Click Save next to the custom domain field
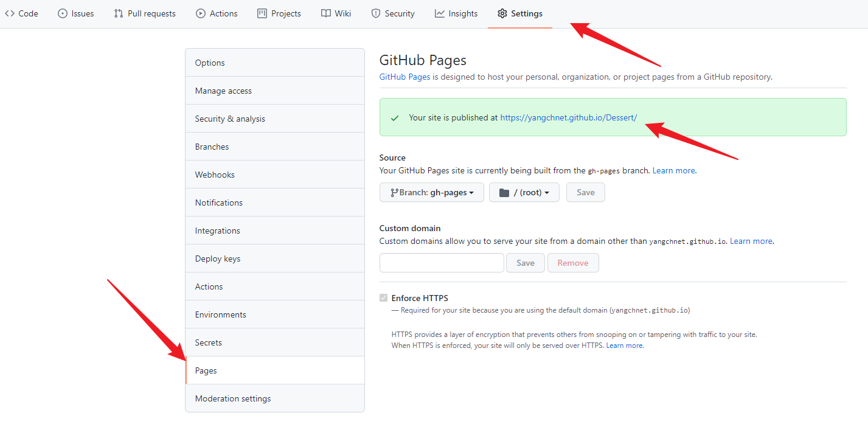 [x=526, y=263]
